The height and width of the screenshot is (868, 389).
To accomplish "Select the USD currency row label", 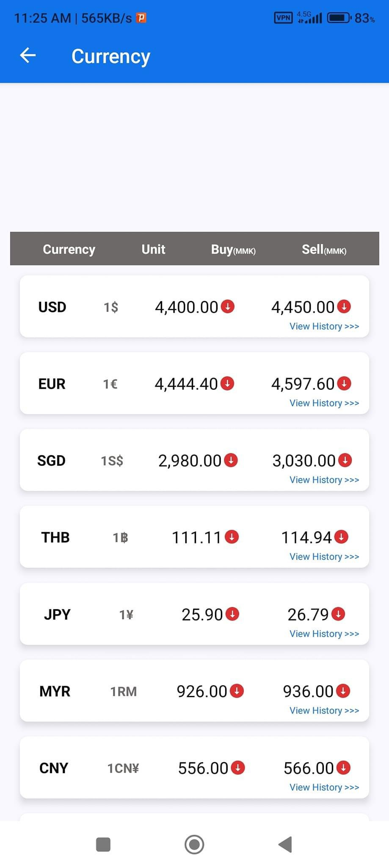I will coord(52,307).
